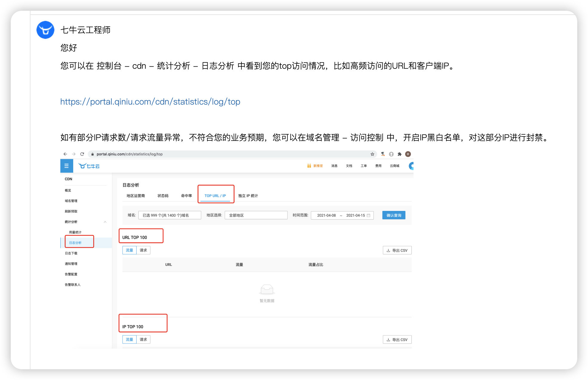Click the portal.qiniu.com statistics hyperlink

click(150, 102)
